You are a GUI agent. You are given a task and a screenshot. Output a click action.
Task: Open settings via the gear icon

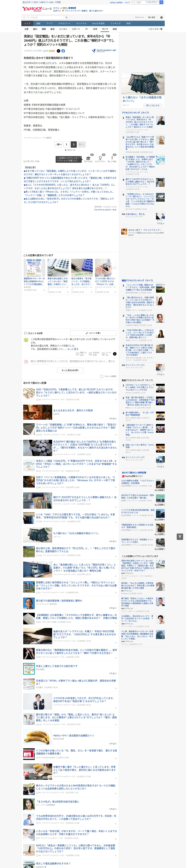[161, 18]
